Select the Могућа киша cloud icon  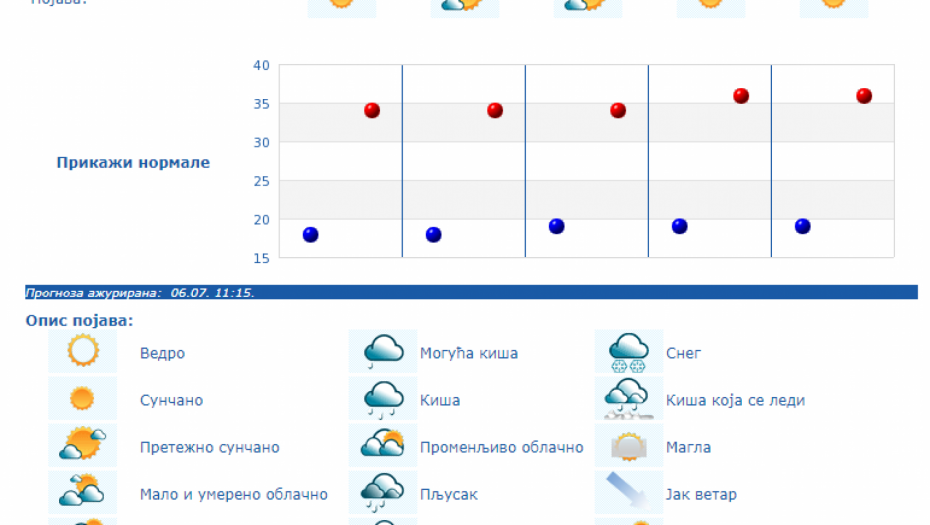(383, 352)
